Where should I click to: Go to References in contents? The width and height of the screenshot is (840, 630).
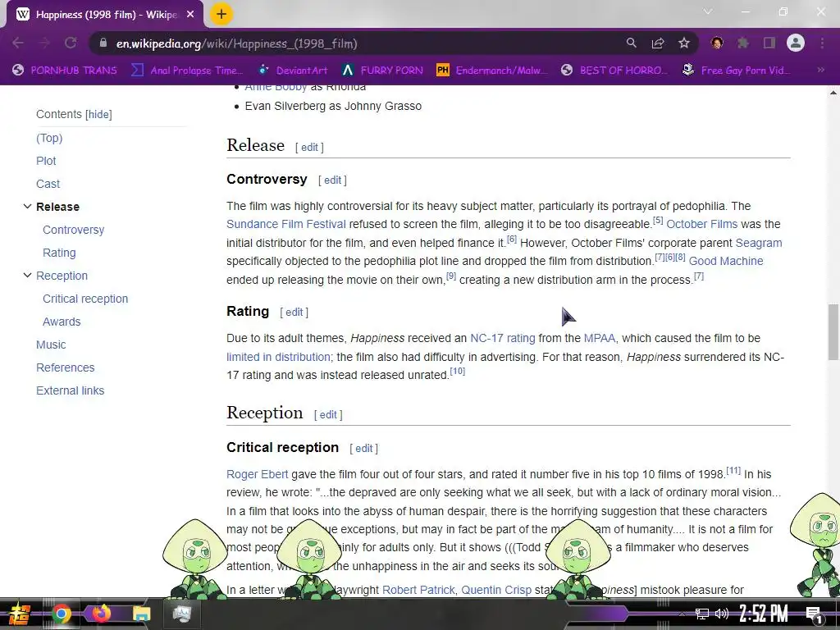pyautogui.click(x=66, y=368)
